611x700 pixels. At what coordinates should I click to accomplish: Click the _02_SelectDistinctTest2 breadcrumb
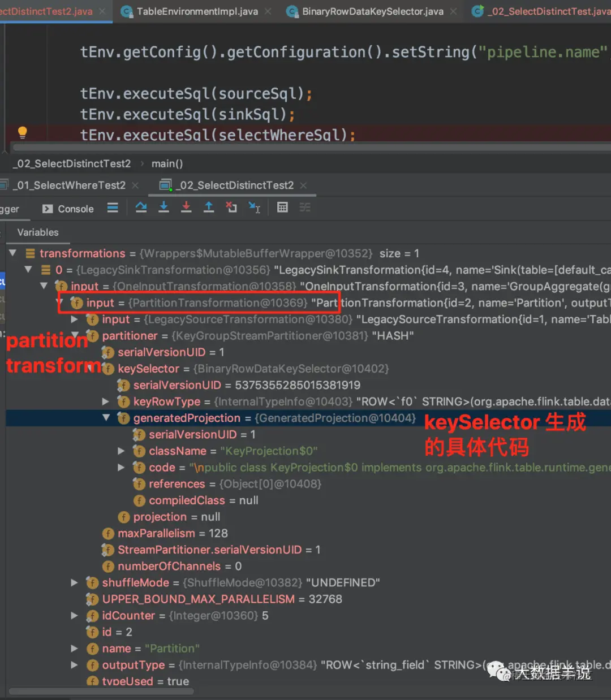pos(72,163)
